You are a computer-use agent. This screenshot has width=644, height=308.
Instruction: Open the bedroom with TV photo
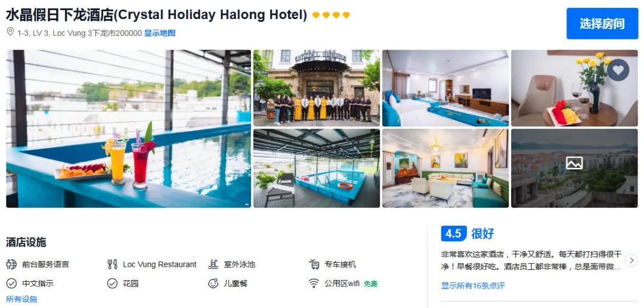445,88
